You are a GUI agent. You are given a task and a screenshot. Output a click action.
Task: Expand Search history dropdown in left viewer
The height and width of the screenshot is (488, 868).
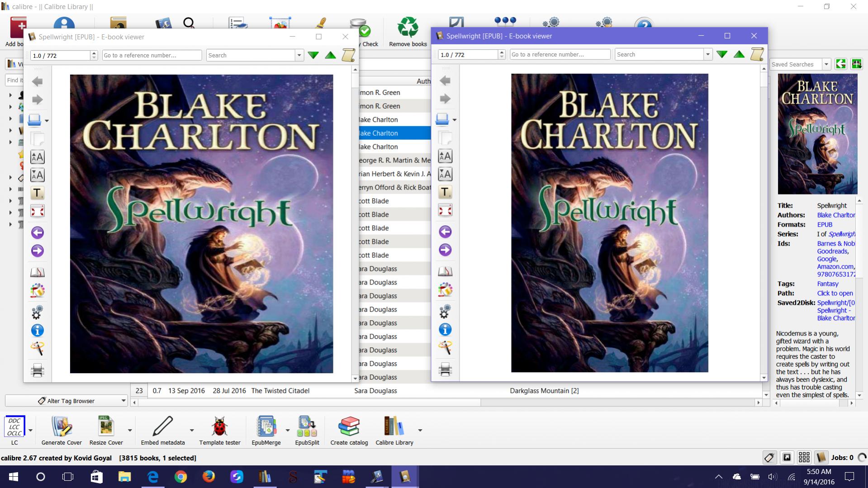299,55
